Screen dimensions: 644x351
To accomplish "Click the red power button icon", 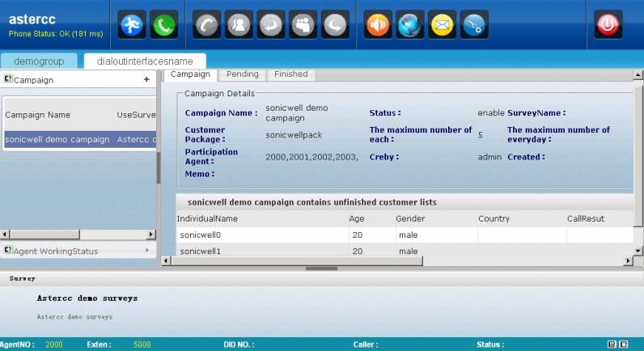I will coord(608,25).
